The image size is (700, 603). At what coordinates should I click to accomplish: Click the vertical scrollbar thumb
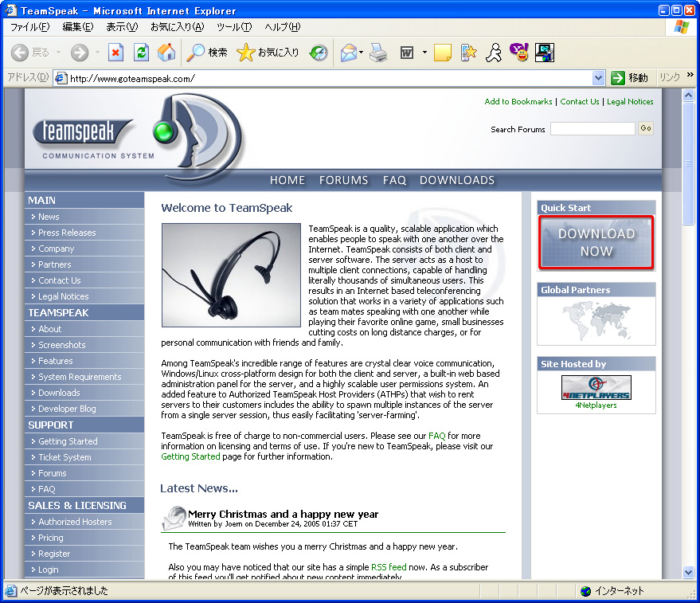688,163
